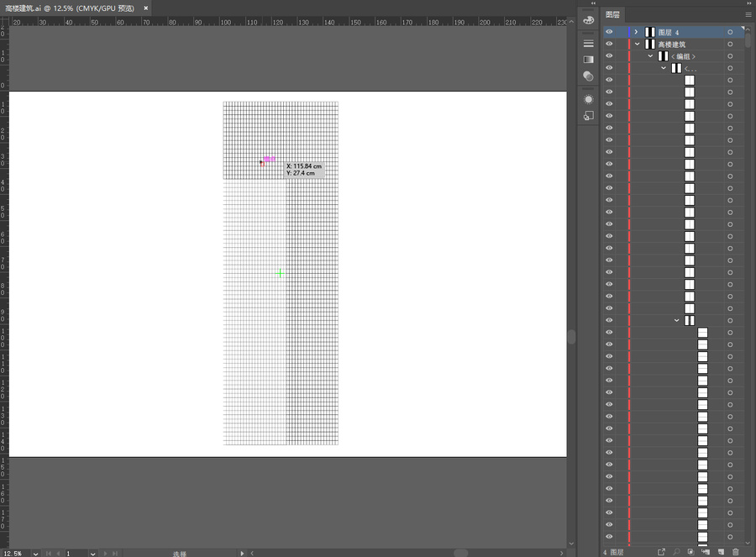Toggle lock column for 高楼建筑 layer
The image size is (756, 557).
point(622,44)
